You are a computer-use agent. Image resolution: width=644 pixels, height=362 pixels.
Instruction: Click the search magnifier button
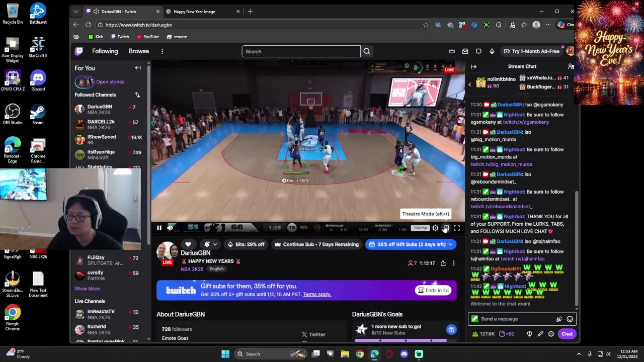[x=367, y=51]
